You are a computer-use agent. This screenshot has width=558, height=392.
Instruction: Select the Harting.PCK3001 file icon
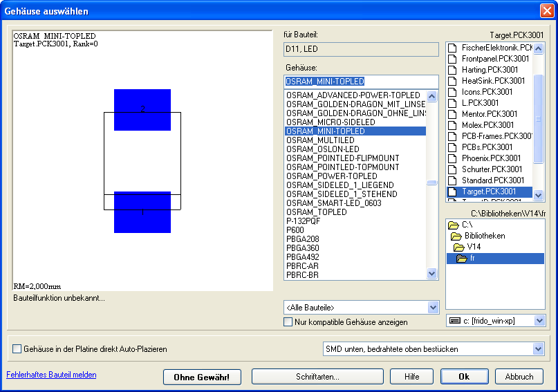[453, 70]
